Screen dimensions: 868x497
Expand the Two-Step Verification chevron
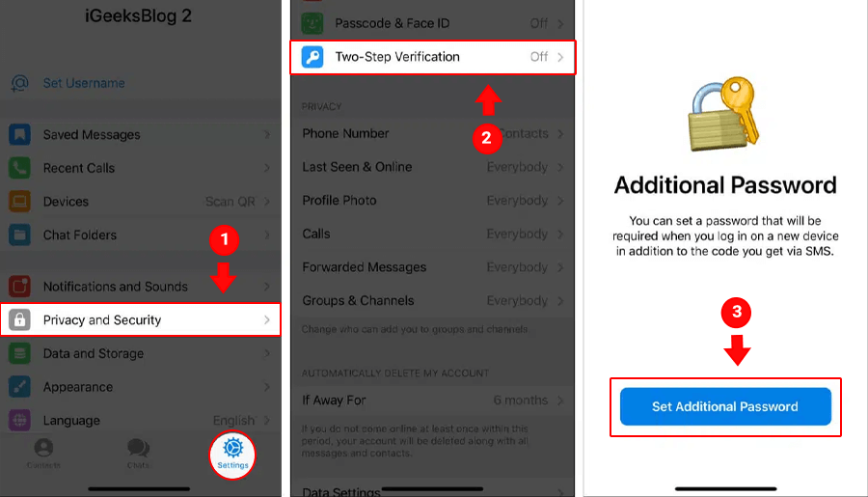pos(560,57)
